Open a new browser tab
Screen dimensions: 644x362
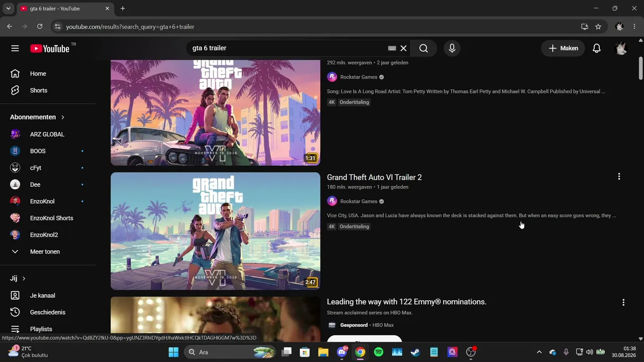[x=123, y=9]
